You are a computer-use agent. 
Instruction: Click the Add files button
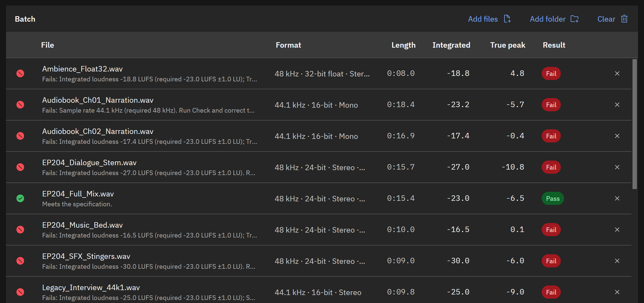point(489,19)
